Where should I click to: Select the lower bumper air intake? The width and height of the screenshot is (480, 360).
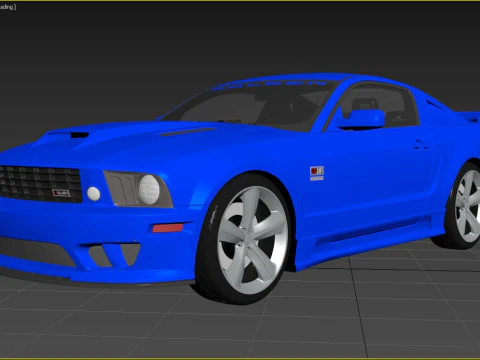37,251
